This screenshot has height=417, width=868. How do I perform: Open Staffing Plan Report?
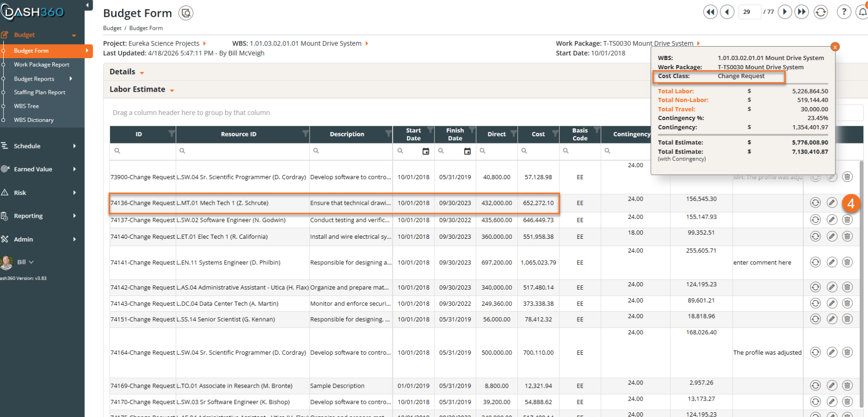[39, 92]
